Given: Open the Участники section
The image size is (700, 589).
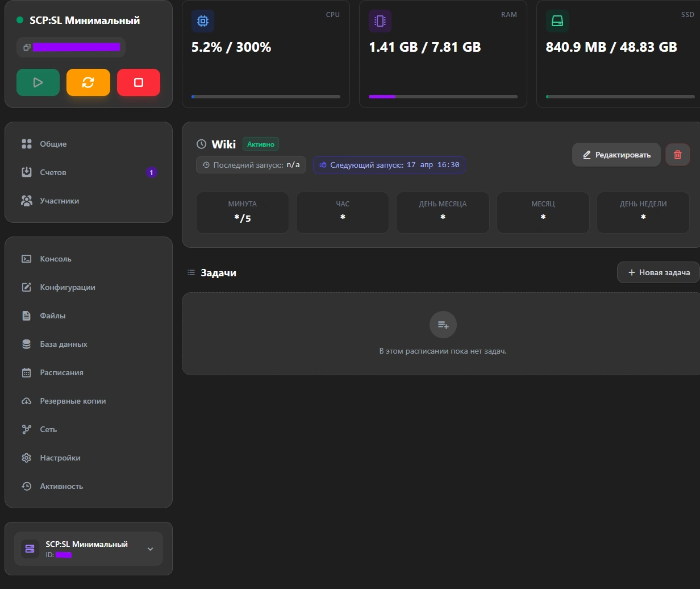Looking at the screenshot, I should point(89,201).
